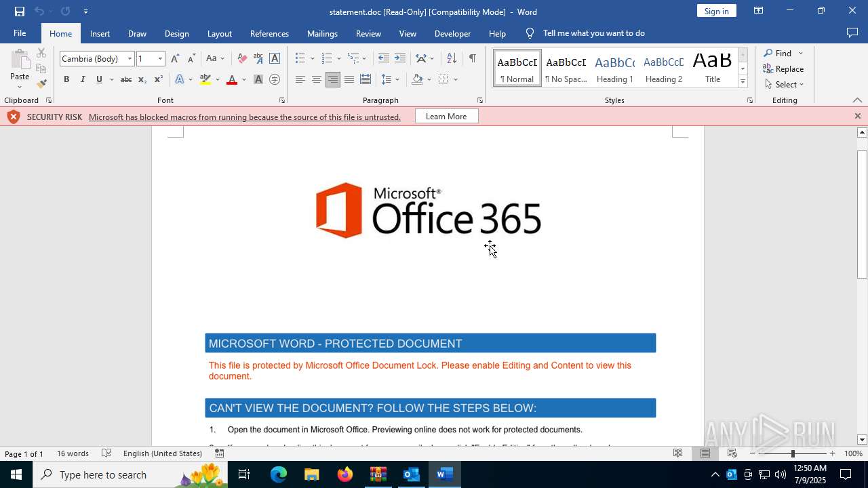868x488 pixels.
Task: Expand the Paste options arrow
Action: click(20, 87)
